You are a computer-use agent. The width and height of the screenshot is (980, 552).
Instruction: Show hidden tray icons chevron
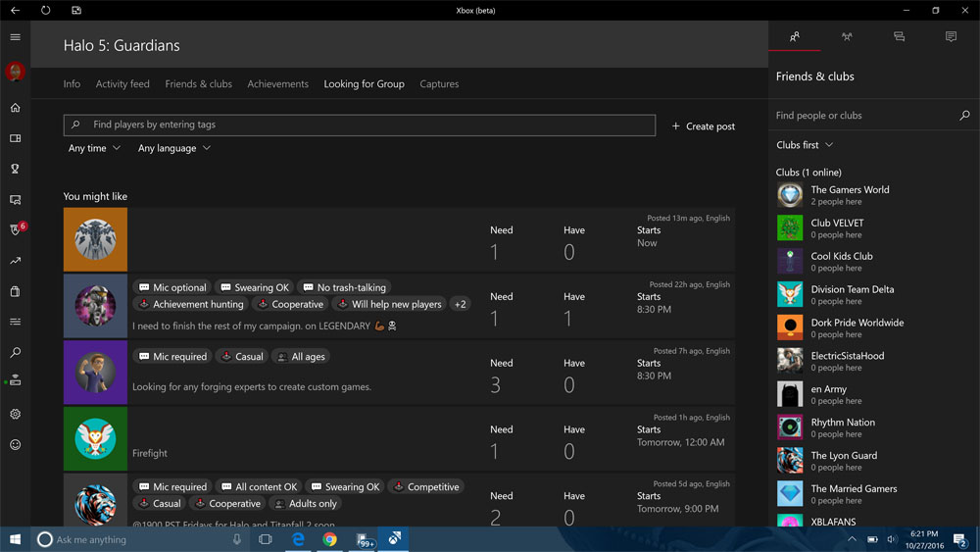pyautogui.click(x=852, y=539)
